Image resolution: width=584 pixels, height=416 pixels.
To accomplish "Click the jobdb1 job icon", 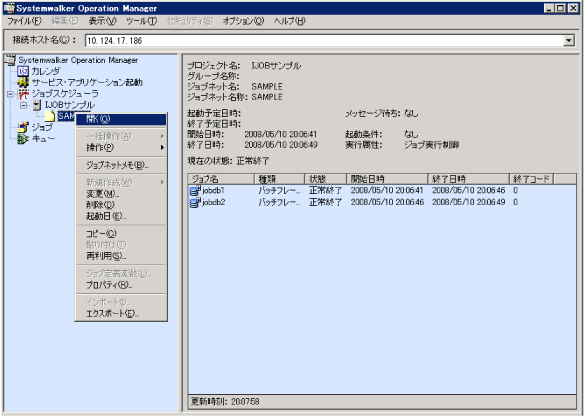I will (195, 191).
